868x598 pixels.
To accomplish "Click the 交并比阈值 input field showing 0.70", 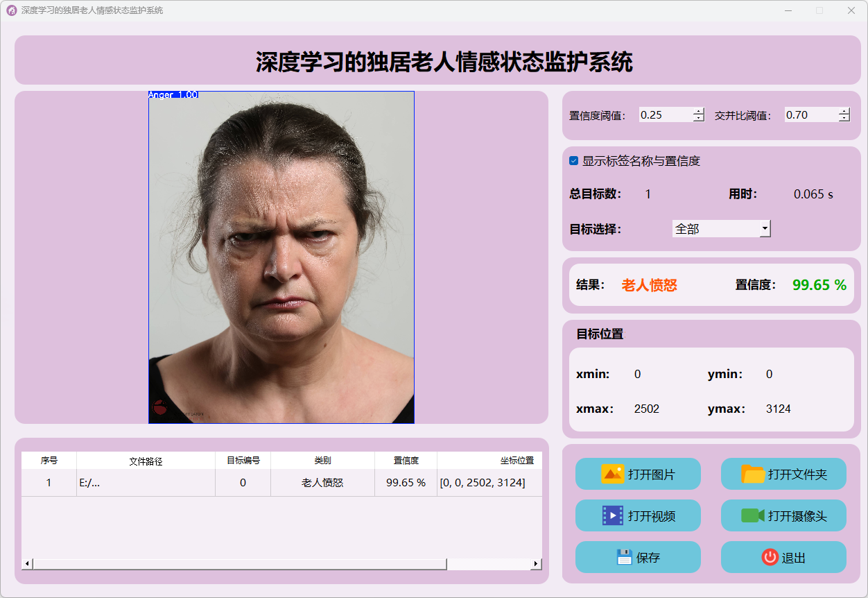I will pos(810,115).
